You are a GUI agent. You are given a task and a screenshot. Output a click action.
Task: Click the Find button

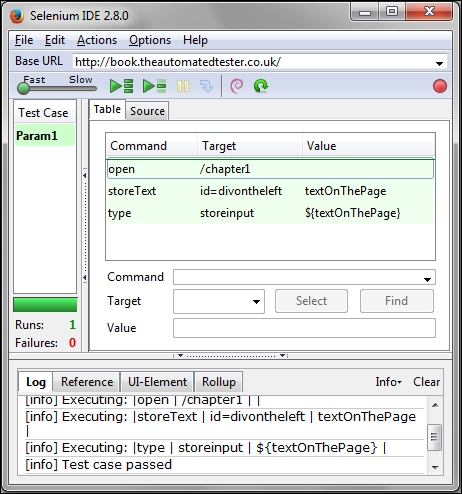[x=397, y=301]
